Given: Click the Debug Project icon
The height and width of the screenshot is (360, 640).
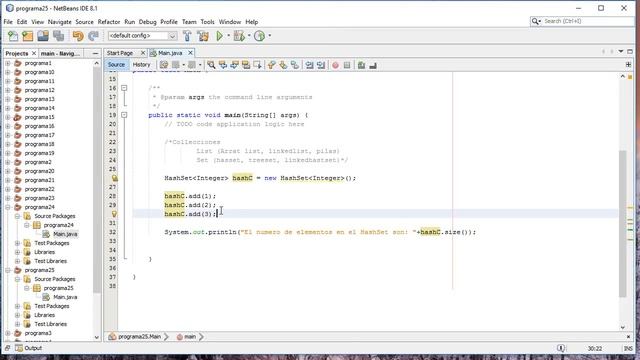Looking at the screenshot, I should [239, 36].
